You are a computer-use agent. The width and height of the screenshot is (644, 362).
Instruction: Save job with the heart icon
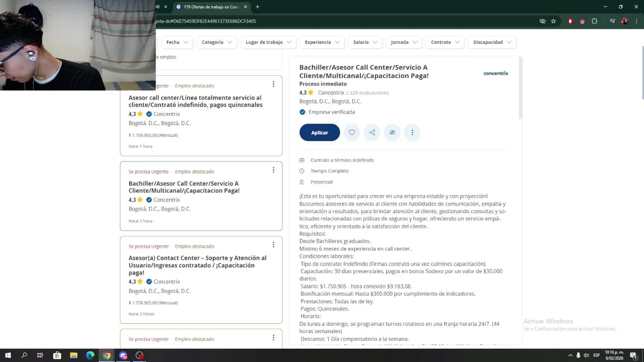coord(352,132)
